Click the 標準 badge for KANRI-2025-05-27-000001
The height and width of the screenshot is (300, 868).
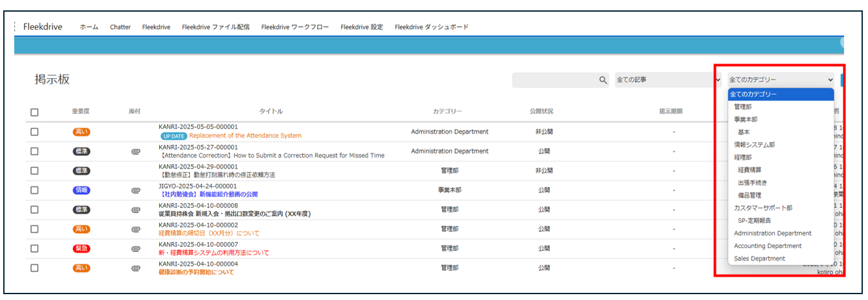[x=82, y=152]
